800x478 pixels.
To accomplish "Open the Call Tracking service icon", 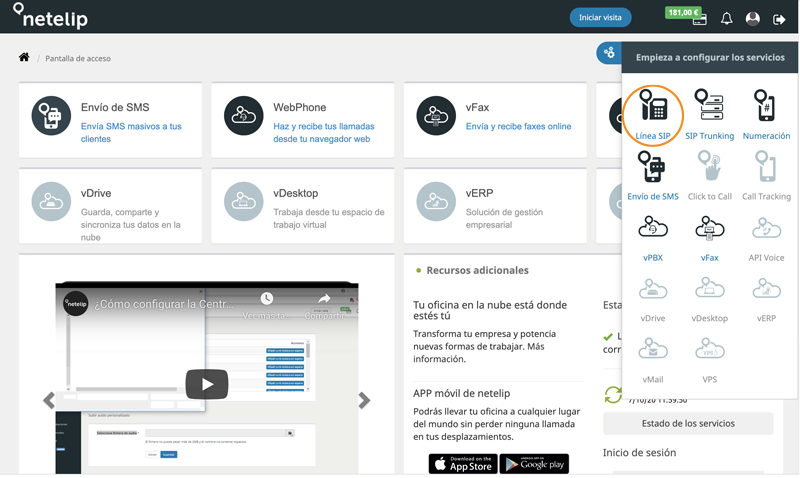I will (x=766, y=166).
